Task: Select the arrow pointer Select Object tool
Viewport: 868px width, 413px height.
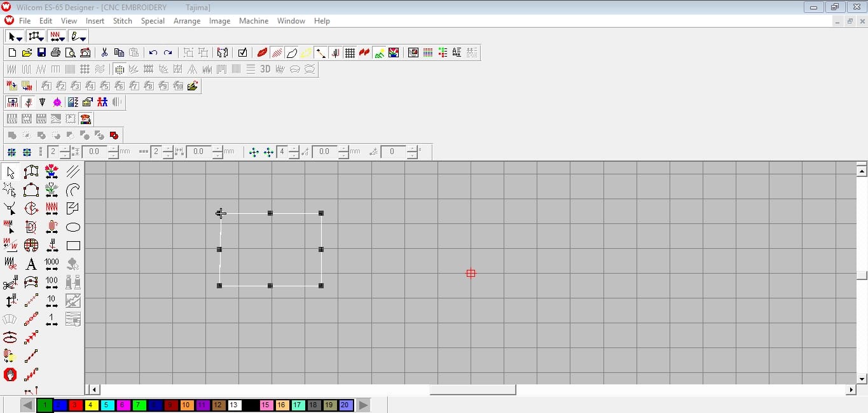Action: [x=10, y=172]
